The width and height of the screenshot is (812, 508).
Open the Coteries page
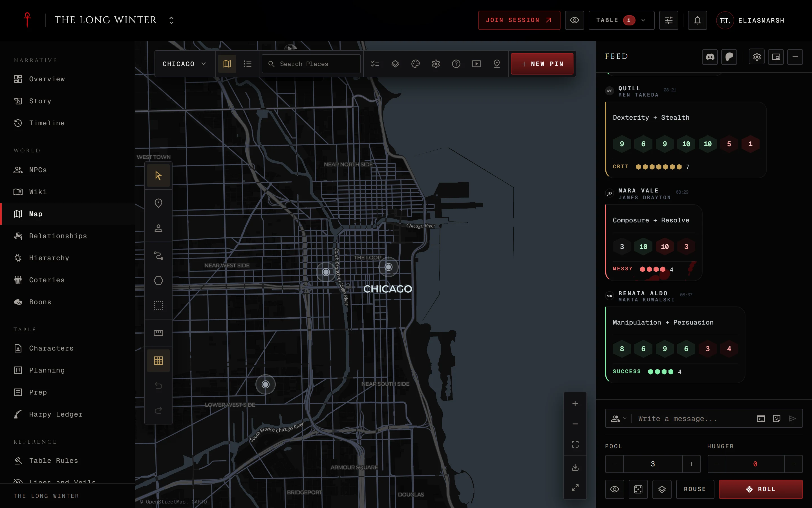tap(67, 280)
